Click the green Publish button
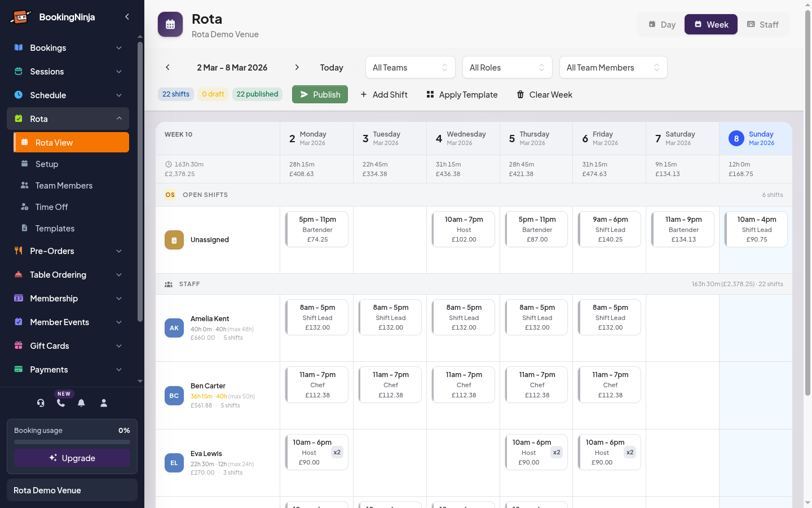The image size is (812, 508). click(320, 94)
